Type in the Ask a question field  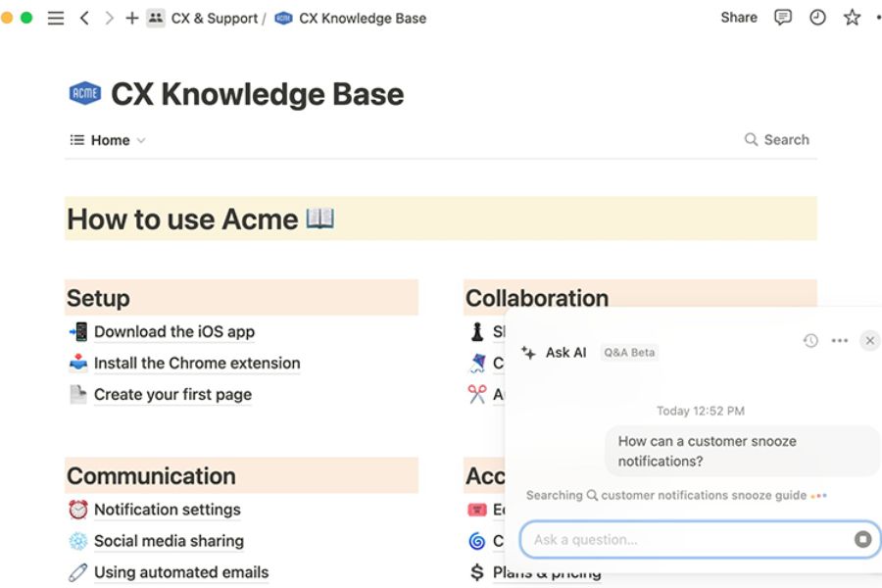686,539
